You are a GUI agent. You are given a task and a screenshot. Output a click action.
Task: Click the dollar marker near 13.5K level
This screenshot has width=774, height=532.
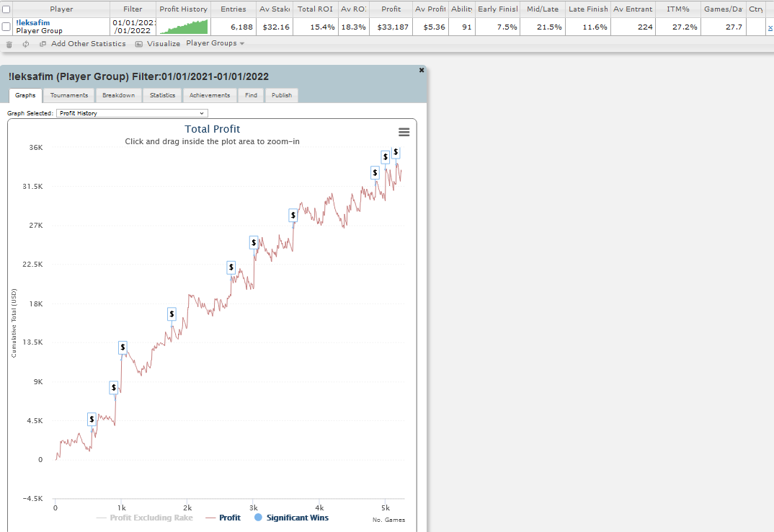123,347
